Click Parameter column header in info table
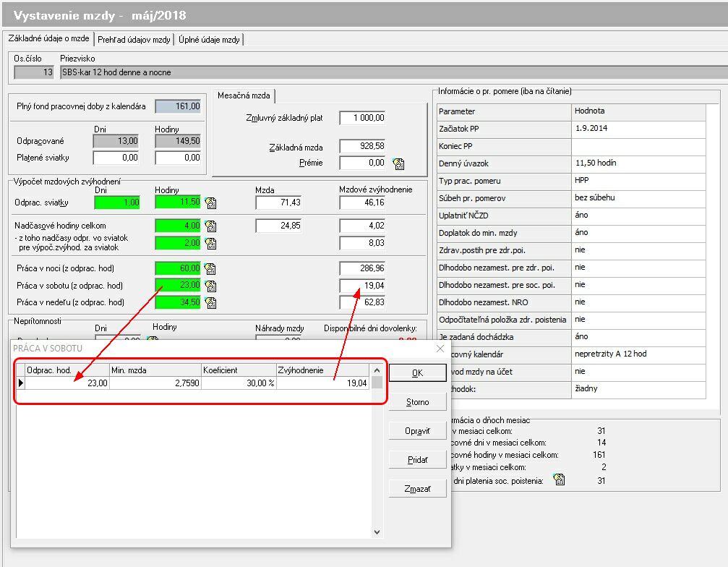This screenshot has height=567, width=728. click(x=504, y=111)
